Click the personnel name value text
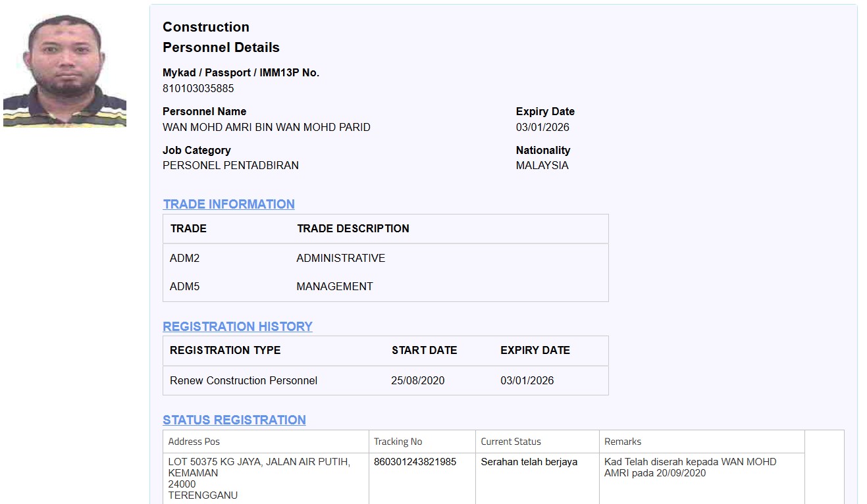This screenshot has height=504, width=867. click(x=266, y=127)
